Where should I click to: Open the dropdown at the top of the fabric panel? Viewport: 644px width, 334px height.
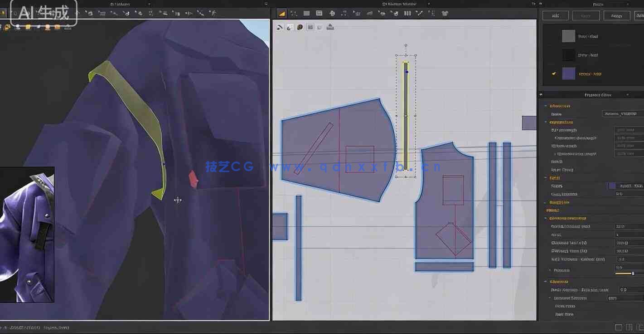(x=628, y=4)
